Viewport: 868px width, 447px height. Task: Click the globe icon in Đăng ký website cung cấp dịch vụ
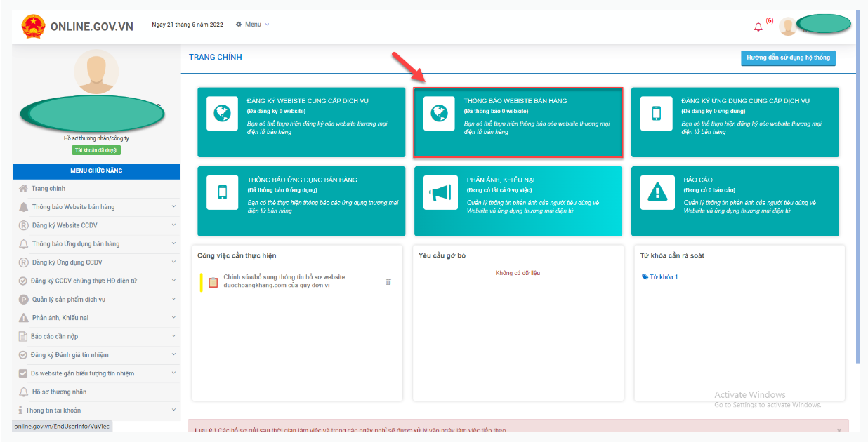tap(222, 114)
